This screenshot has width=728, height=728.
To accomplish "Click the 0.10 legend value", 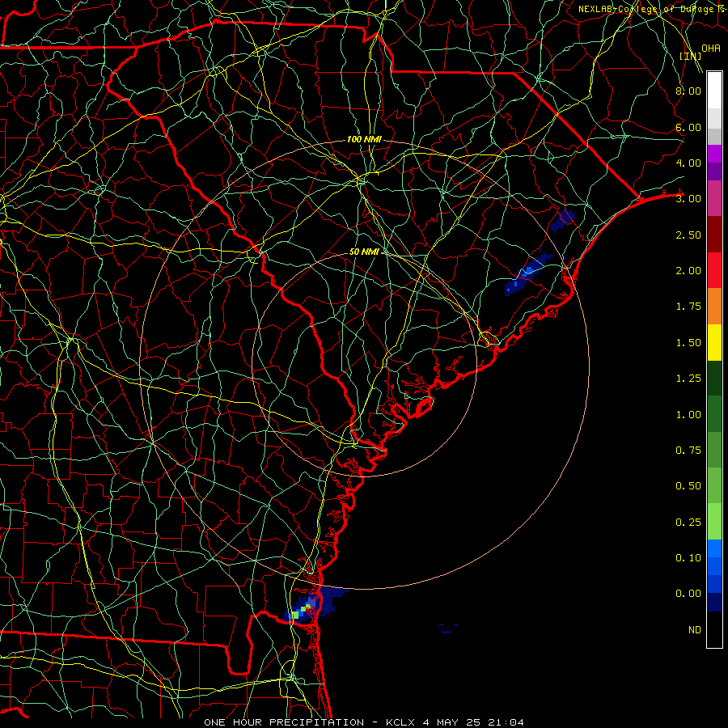I will coord(688,558).
